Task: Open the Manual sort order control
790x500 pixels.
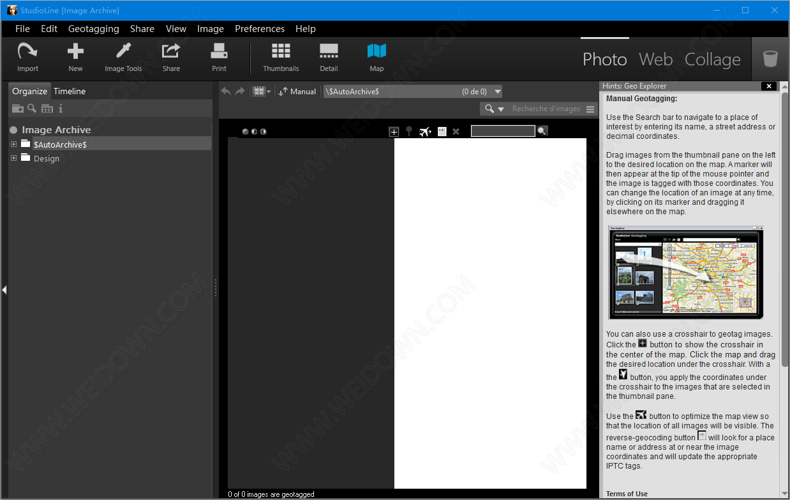Action: (x=297, y=91)
